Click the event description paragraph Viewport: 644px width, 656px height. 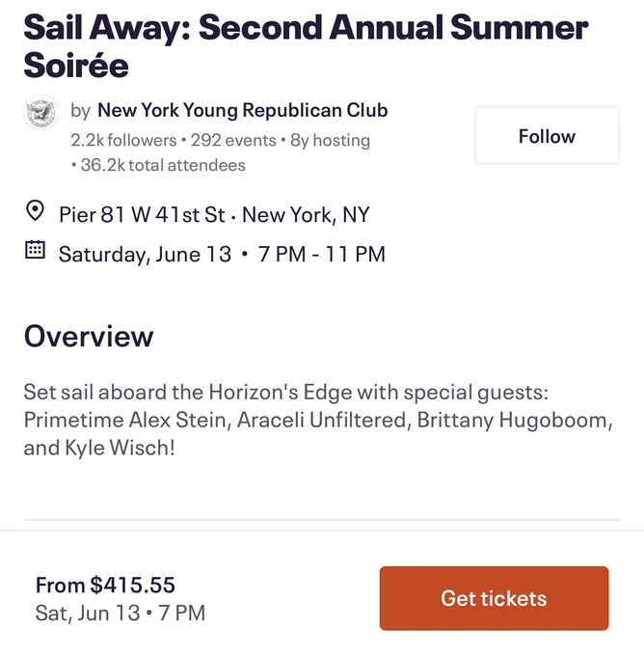318,420
